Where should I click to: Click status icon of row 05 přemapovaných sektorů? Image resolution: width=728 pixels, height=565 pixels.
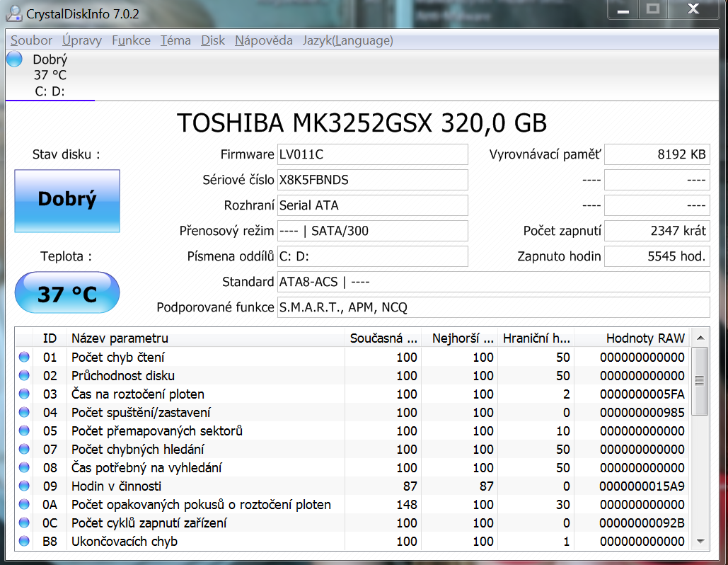(x=24, y=430)
